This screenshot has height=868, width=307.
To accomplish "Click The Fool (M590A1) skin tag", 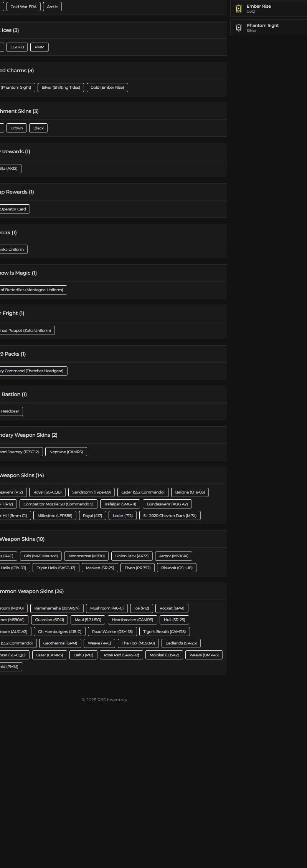I will pos(138,643).
